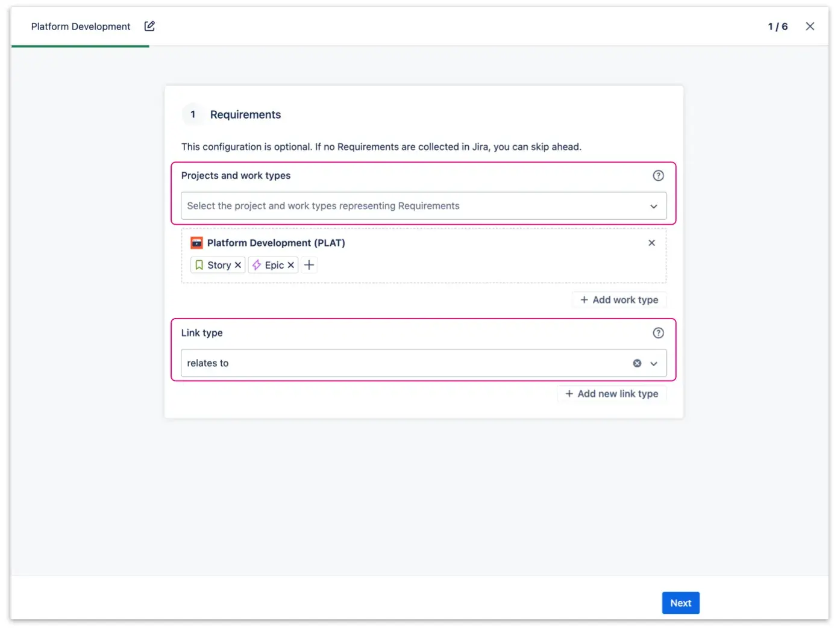Click the Add work type button

pyautogui.click(x=619, y=299)
